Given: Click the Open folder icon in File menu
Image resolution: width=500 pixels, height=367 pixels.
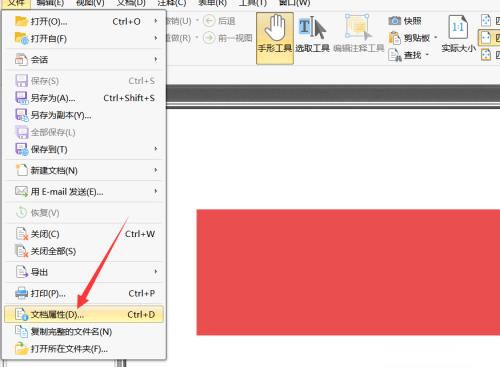Looking at the screenshot, I should [21, 21].
